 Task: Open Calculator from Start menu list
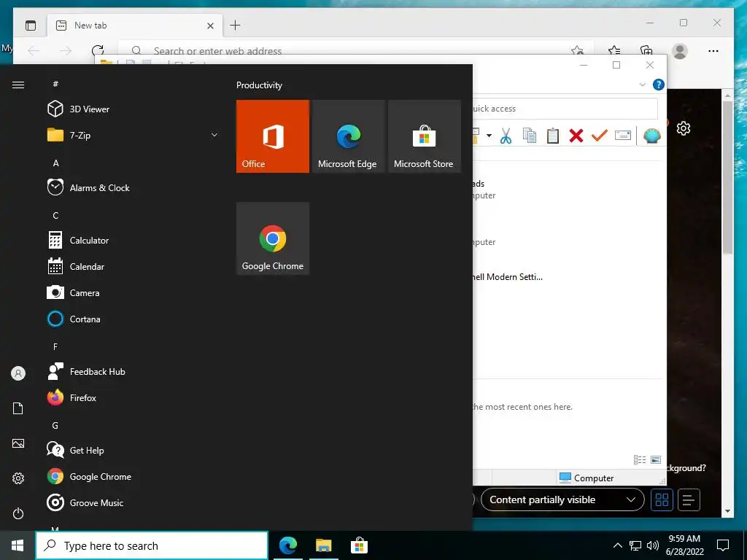(x=77, y=241)
